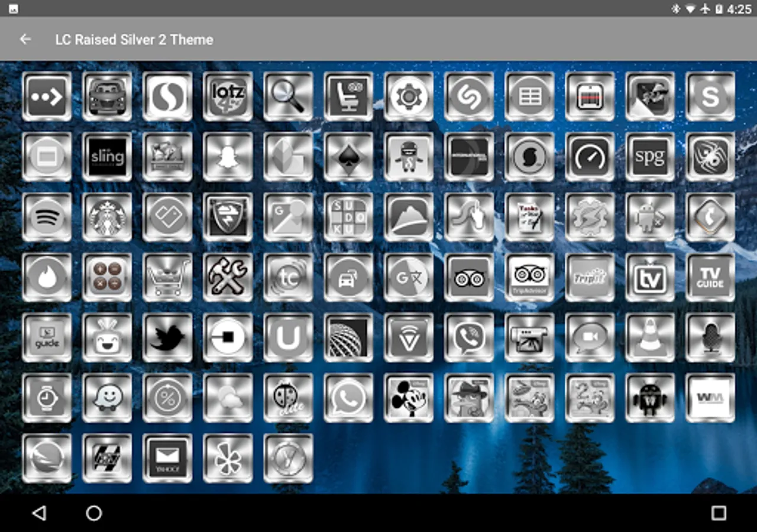
Task: Open the Shazam icon
Action: click(x=469, y=96)
